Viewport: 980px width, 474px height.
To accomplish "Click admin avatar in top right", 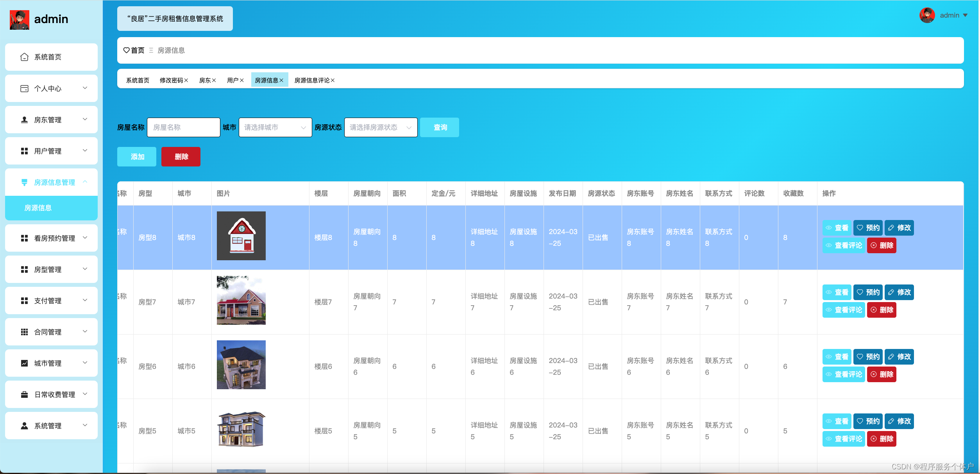I will (x=927, y=15).
